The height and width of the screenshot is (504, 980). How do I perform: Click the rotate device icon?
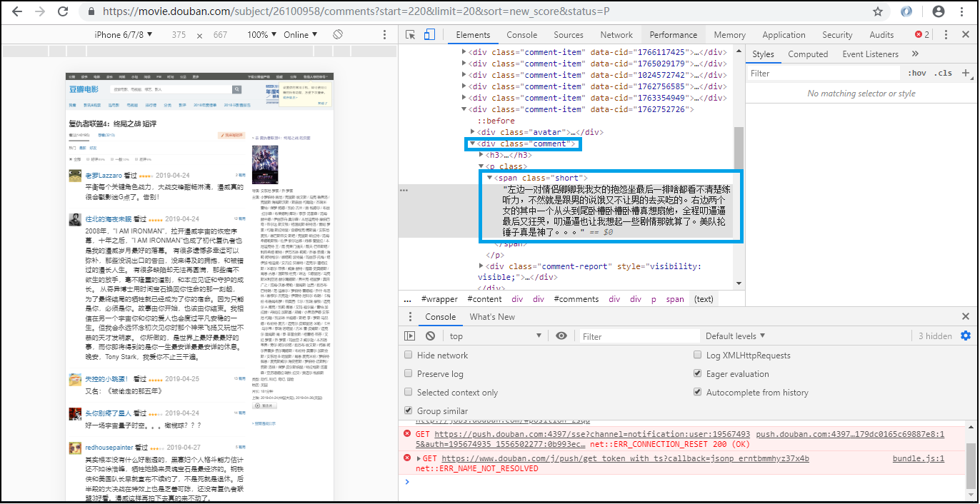[x=339, y=34]
